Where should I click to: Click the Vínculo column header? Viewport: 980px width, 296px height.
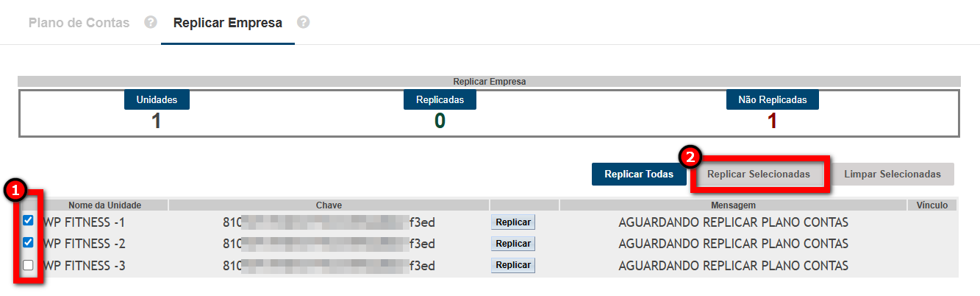tap(932, 205)
